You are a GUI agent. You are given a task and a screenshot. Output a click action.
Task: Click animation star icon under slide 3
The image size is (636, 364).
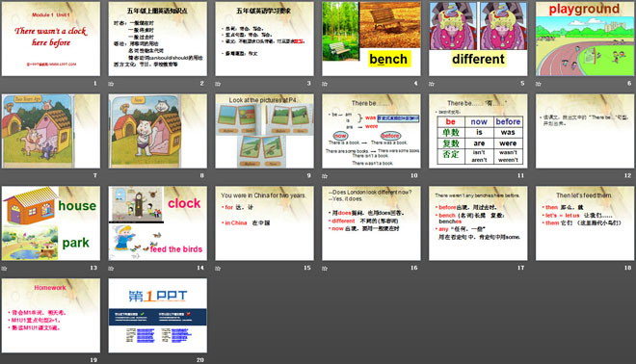point(218,84)
